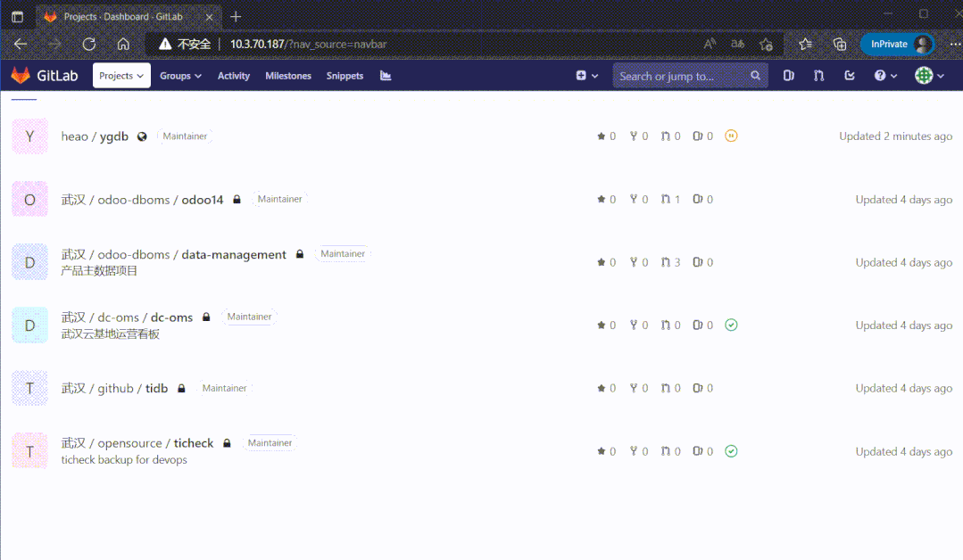Click the paused pipeline status for ygdb

(731, 136)
